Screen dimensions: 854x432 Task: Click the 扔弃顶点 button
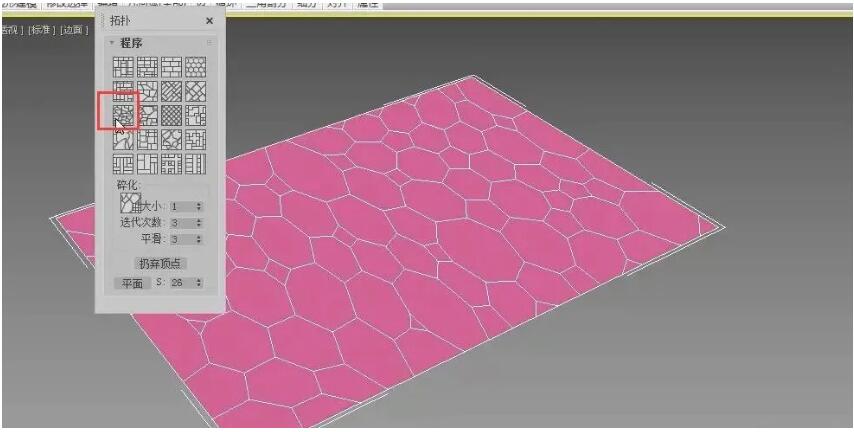click(160, 264)
